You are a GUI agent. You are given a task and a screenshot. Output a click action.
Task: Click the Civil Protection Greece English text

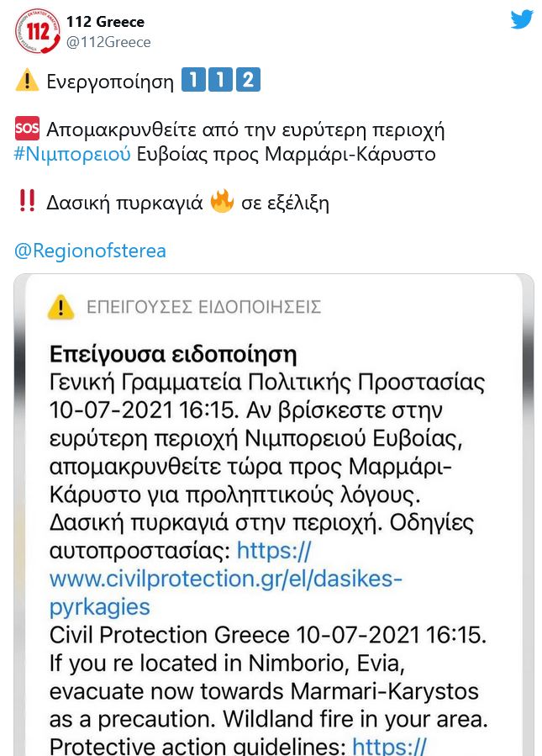coord(210,636)
